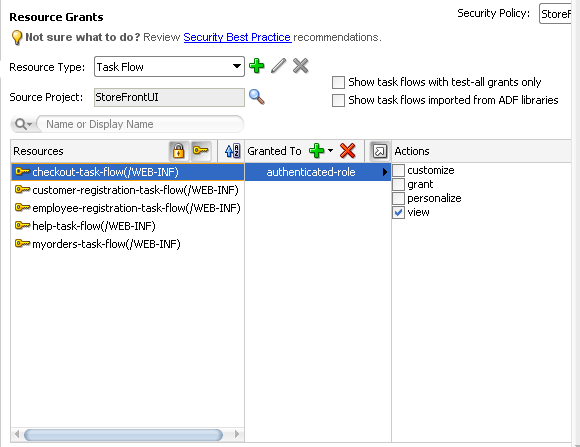580x447 pixels.
Task: Click key icon of employee-registration-task-flow row
Action: (22, 208)
